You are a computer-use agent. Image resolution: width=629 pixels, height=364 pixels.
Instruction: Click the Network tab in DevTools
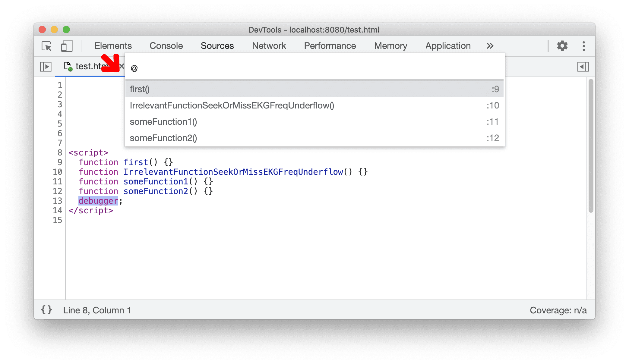pyautogui.click(x=269, y=45)
